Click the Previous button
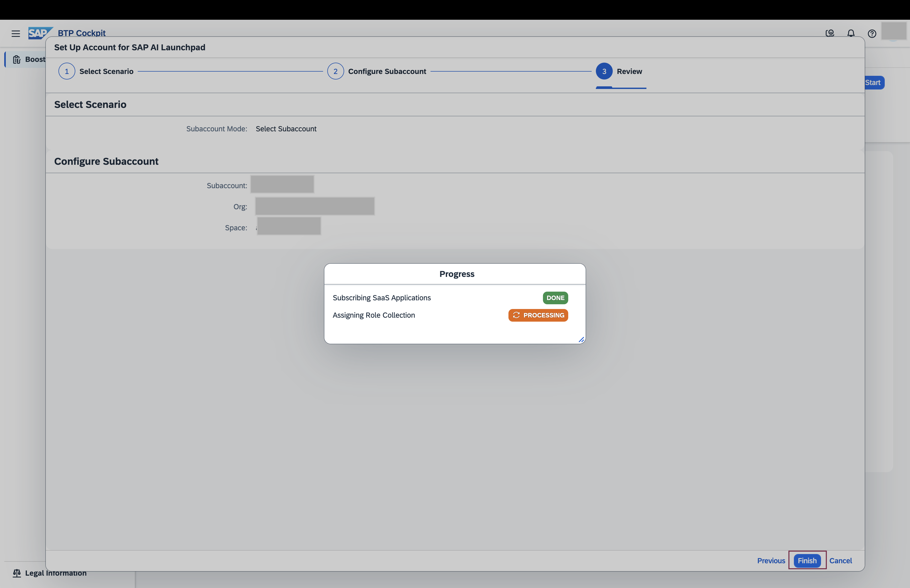The height and width of the screenshot is (588, 910). click(771, 561)
